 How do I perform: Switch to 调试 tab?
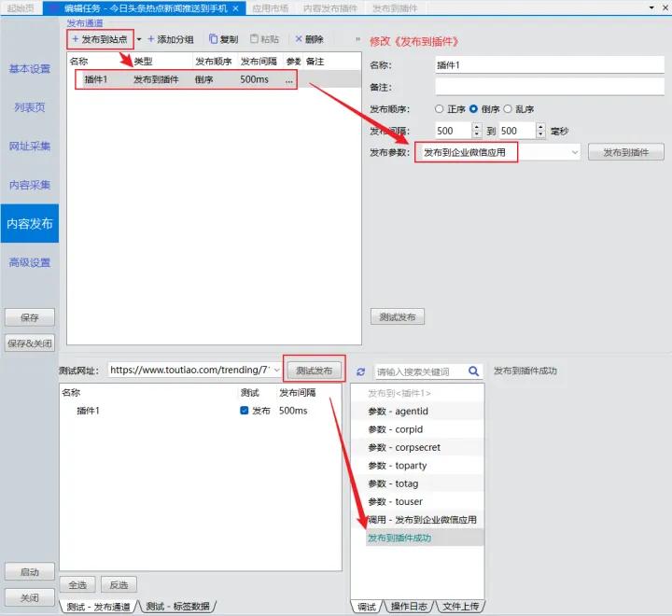367,607
